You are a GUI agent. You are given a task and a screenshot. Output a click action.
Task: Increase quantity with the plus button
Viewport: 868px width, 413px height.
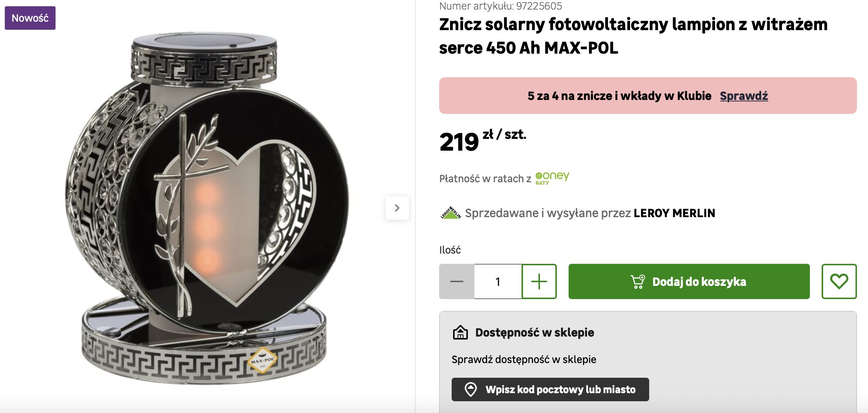click(539, 281)
